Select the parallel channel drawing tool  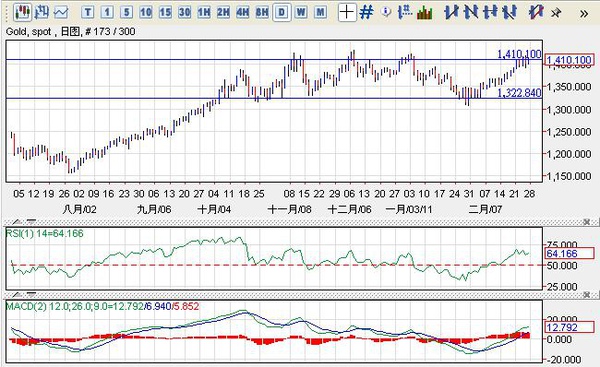point(509,12)
